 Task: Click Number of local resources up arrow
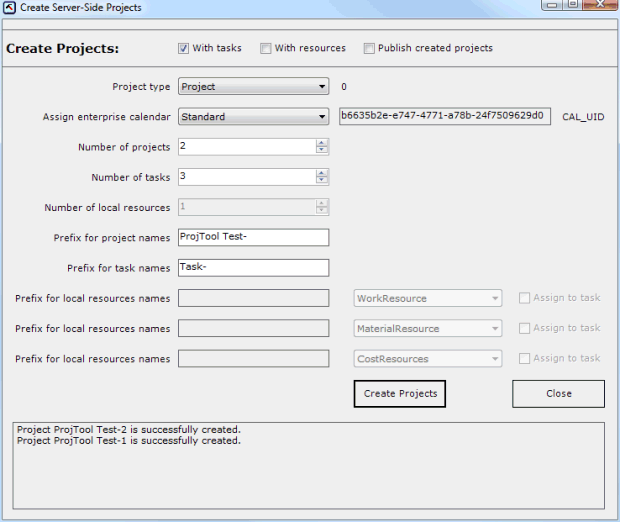[x=322, y=203]
